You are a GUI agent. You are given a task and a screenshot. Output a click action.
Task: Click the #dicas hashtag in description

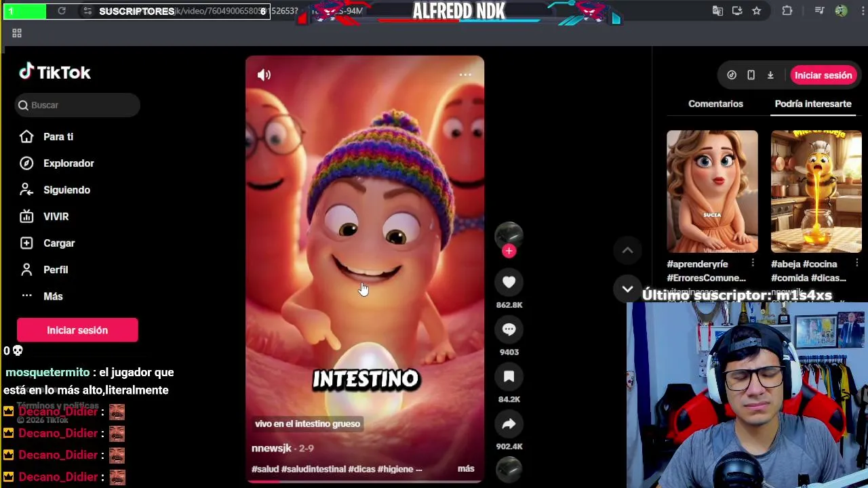click(361, 469)
